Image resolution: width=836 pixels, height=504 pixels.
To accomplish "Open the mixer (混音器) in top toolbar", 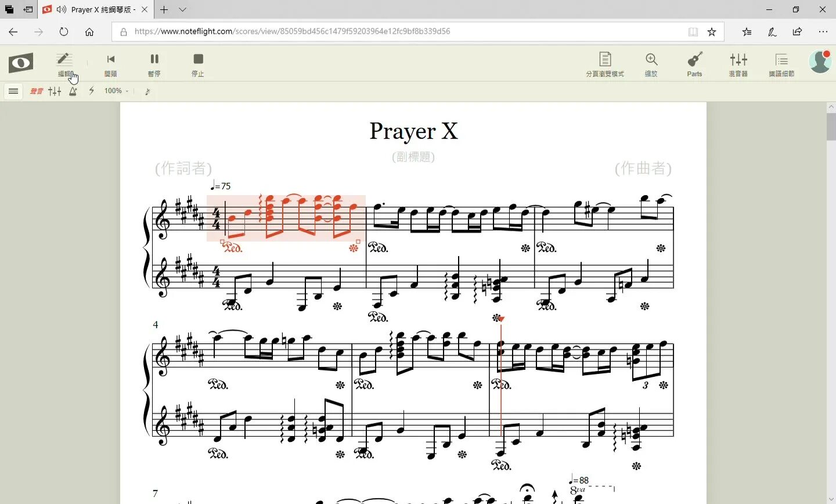I will pyautogui.click(x=738, y=64).
